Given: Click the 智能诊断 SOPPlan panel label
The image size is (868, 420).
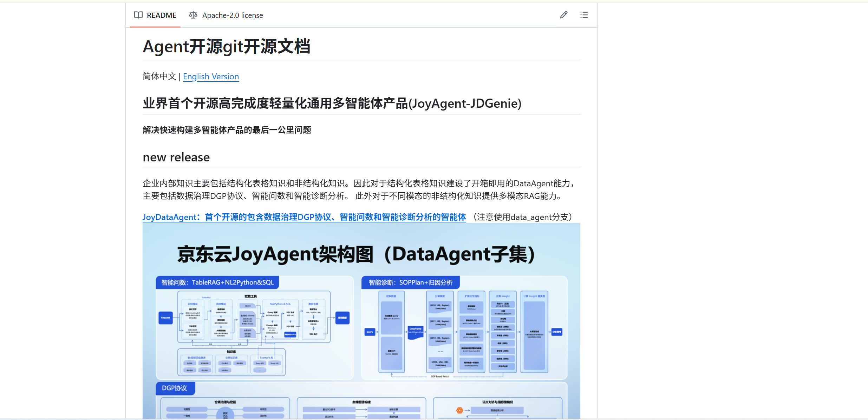Looking at the screenshot, I should point(410,282).
